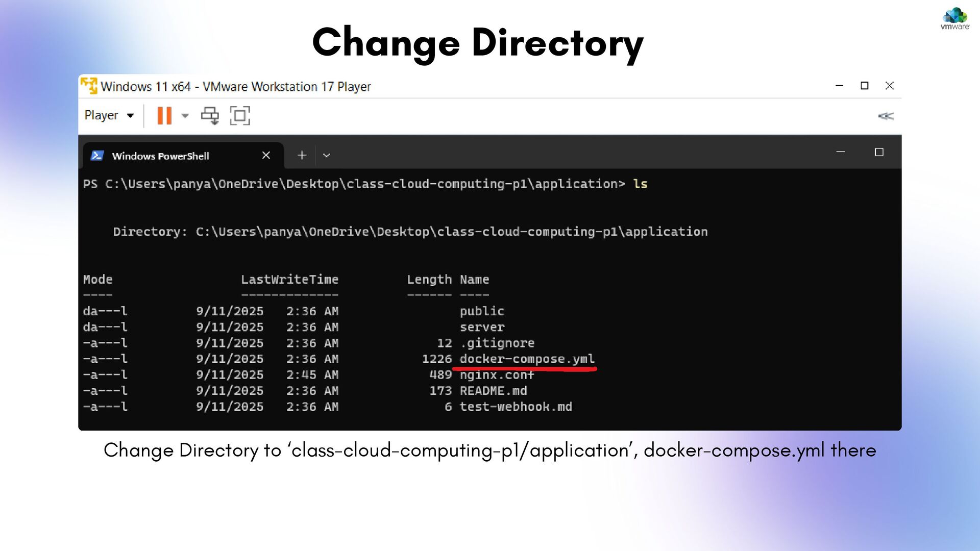Expand the Player menu dropdown arrow
Screen dimensions: 980x551
pyautogui.click(x=131, y=116)
